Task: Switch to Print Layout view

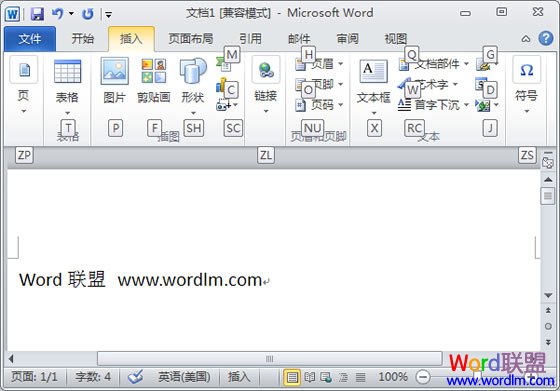Action: point(292,377)
